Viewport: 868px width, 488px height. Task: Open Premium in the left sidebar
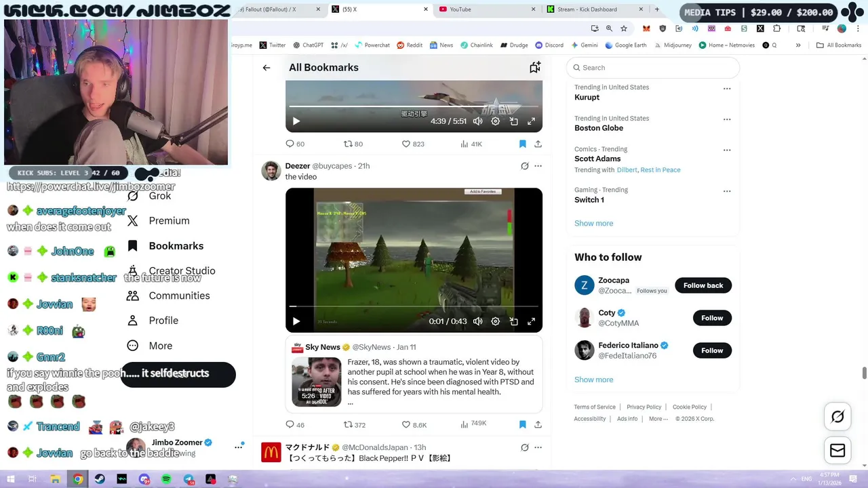pyautogui.click(x=159, y=221)
